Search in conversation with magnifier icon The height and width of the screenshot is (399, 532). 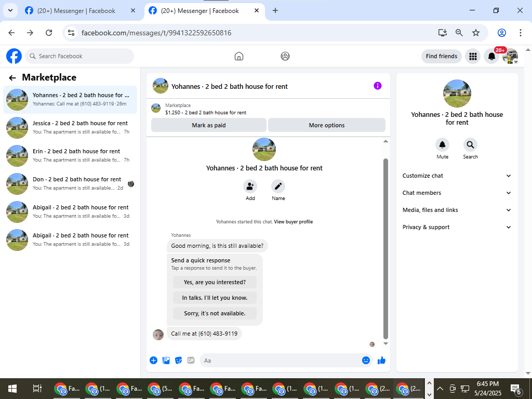tap(470, 145)
